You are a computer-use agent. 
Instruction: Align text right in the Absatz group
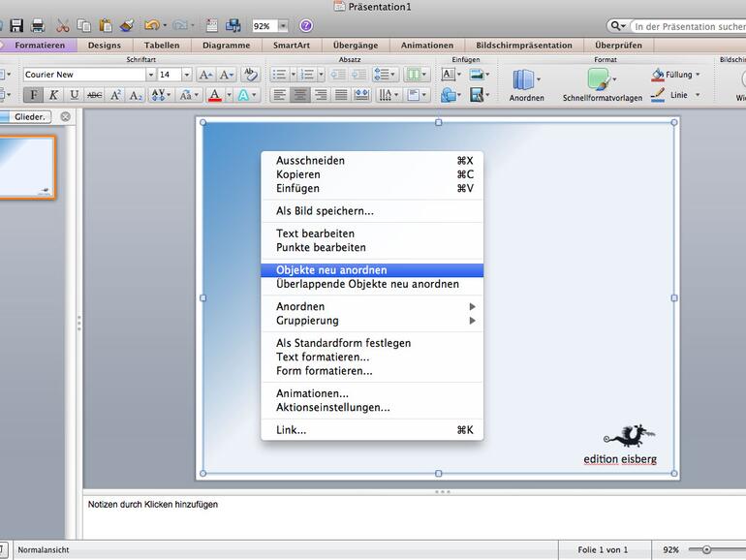(x=321, y=95)
